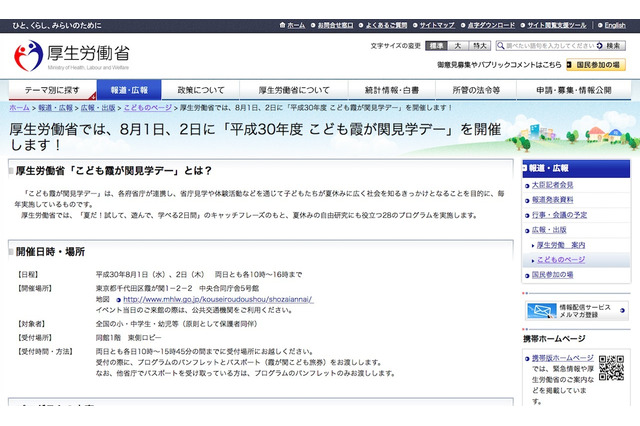
Task: Switch to the English site
Action: point(615,25)
